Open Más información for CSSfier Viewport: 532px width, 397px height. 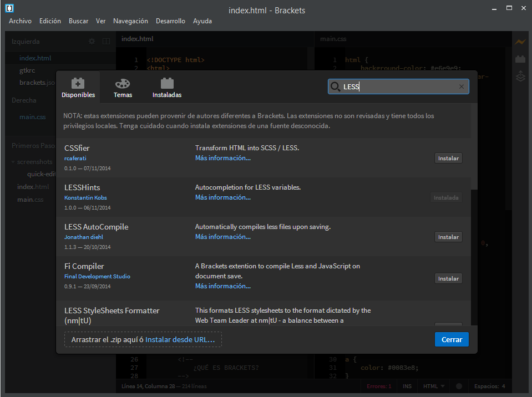tap(223, 158)
